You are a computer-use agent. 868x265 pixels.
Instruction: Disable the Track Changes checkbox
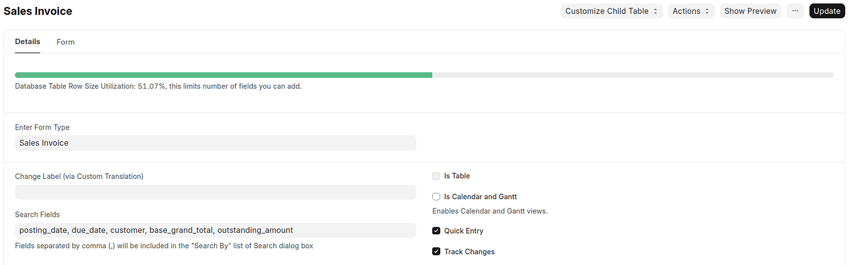[x=437, y=252]
